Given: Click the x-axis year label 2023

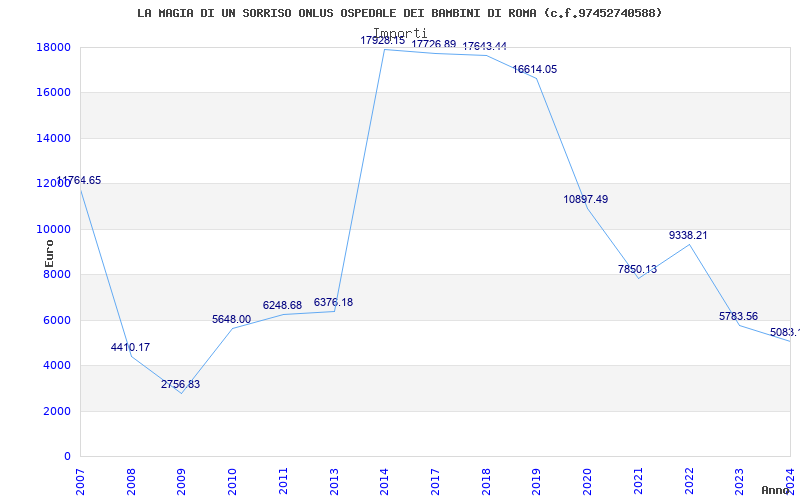Looking at the screenshot, I should [740, 481].
